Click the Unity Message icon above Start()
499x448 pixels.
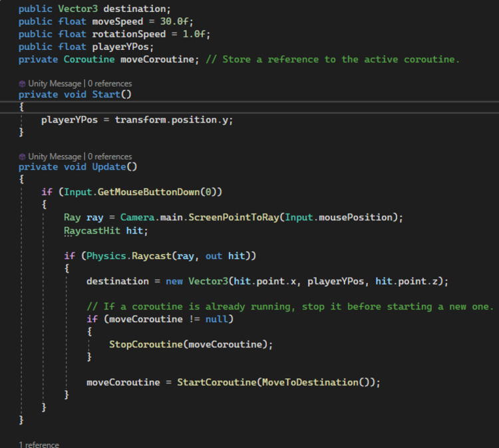click(x=22, y=84)
